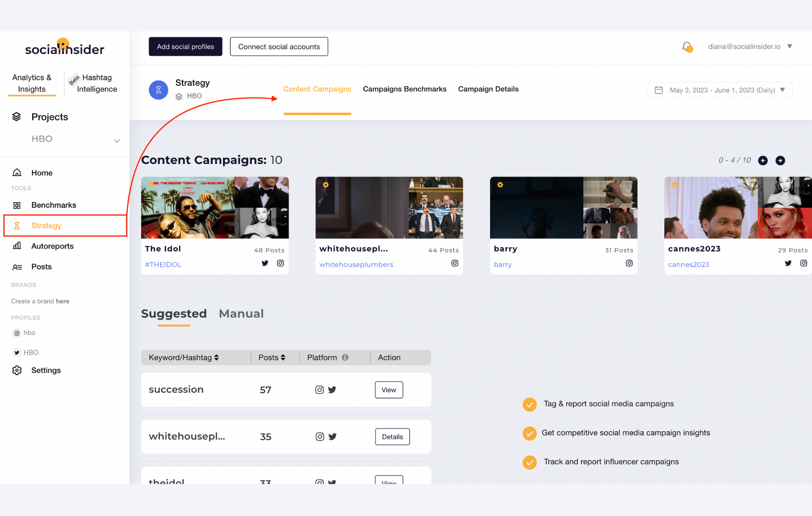Sort by Keyword/Hashtag column
812x516 pixels.
[184, 357]
